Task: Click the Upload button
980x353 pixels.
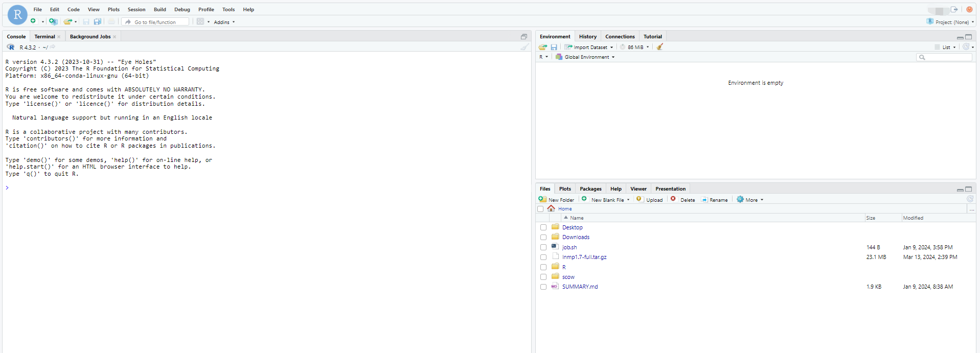Action: [x=649, y=200]
